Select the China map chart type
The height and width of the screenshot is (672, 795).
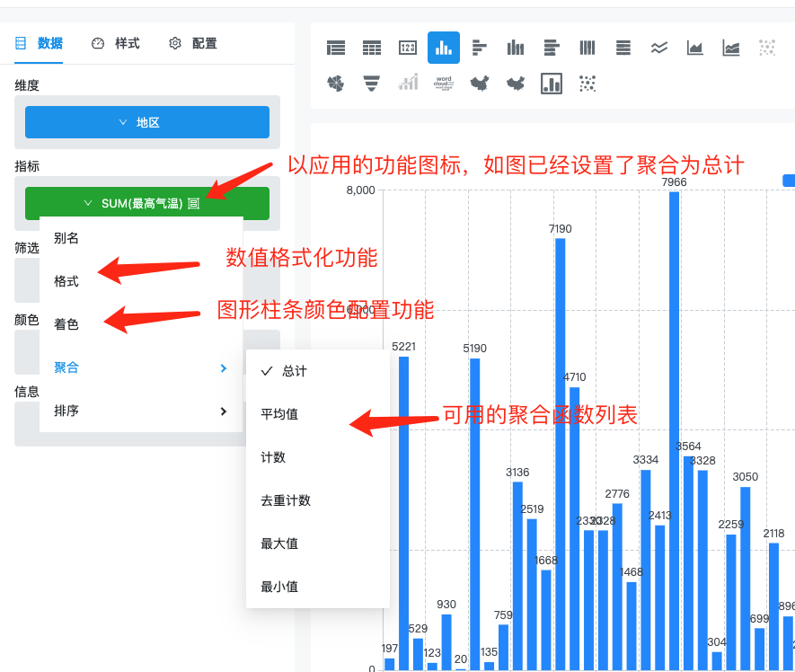click(x=479, y=83)
